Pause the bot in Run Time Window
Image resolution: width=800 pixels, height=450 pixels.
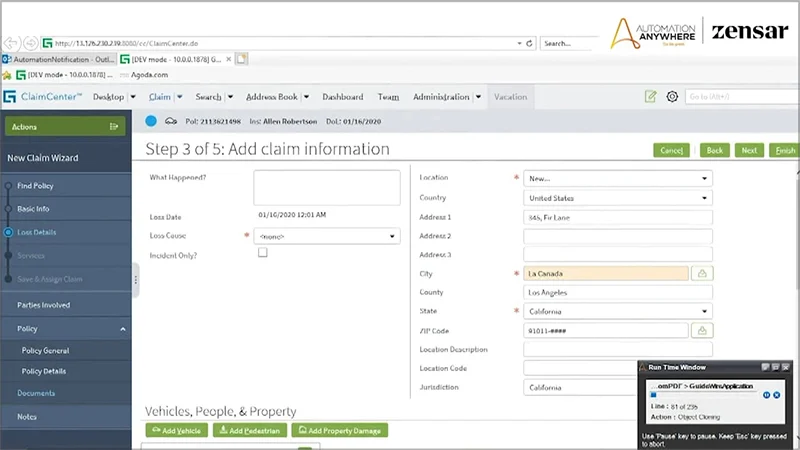click(x=766, y=395)
